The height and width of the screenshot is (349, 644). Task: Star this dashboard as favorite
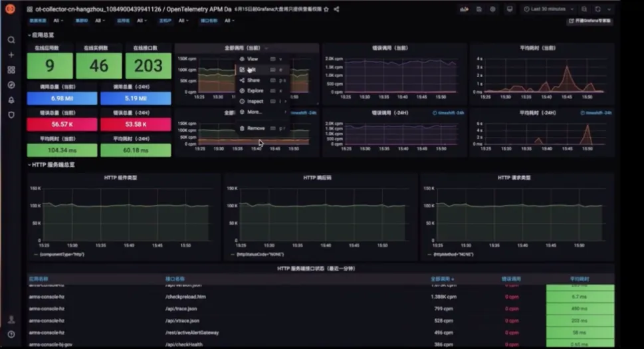pyautogui.click(x=326, y=9)
